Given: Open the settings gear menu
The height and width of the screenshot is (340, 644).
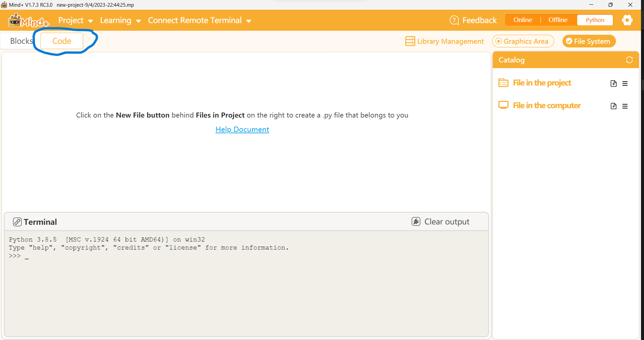Looking at the screenshot, I should (x=627, y=20).
